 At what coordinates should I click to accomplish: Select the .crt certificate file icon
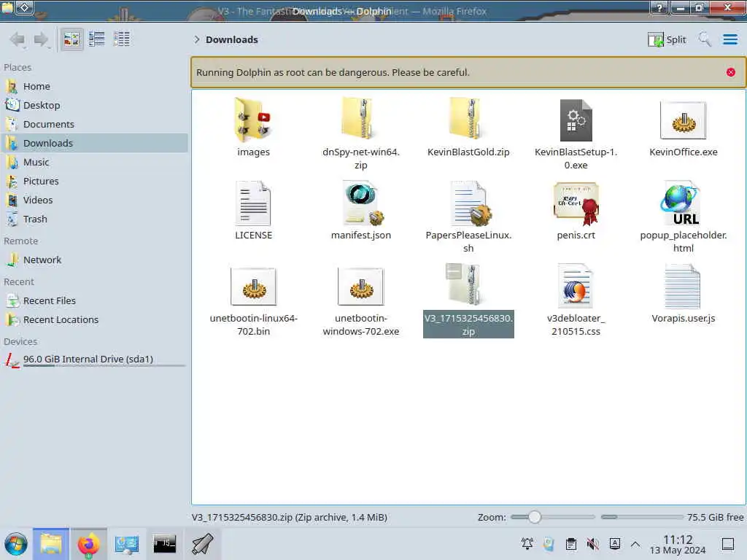pyautogui.click(x=576, y=204)
